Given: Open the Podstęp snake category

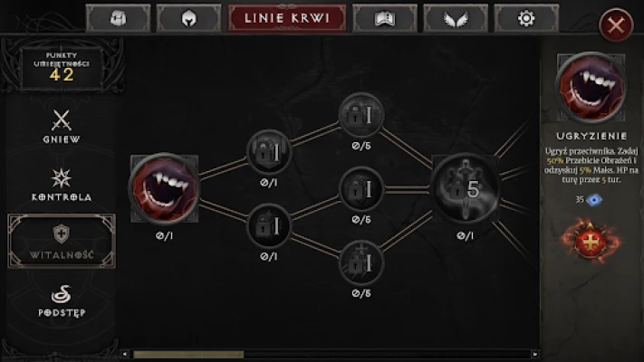Looking at the screenshot, I should coord(62,300).
